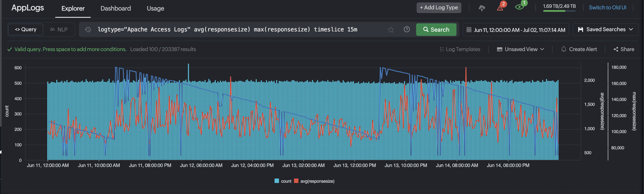Viewport: 644px width, 194px height.
Task: Click the avg(responsesize) legend color swatch
Action: [x=296, y=181]
